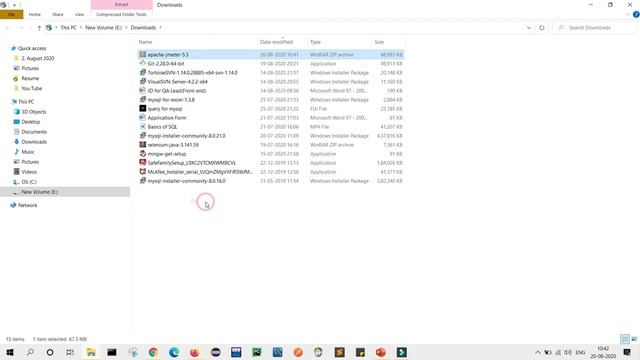Open OS (C:) drive
The height and width of the screenshot is (360, 640).
coord(29,182)
